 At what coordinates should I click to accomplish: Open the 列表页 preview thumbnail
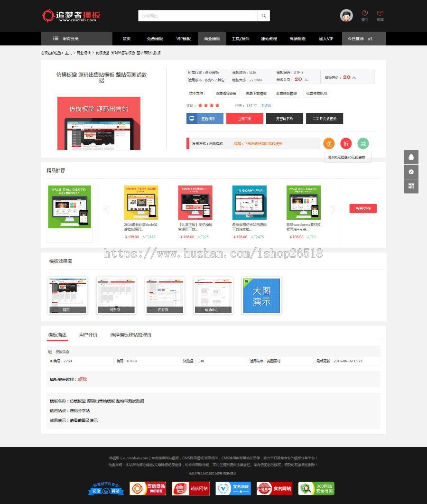(x=116, y=295)
